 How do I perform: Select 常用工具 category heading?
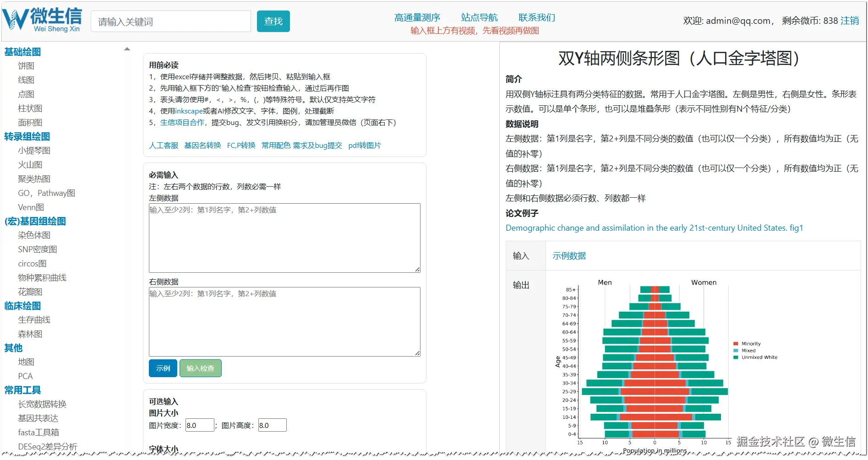(x=22, y=390)
